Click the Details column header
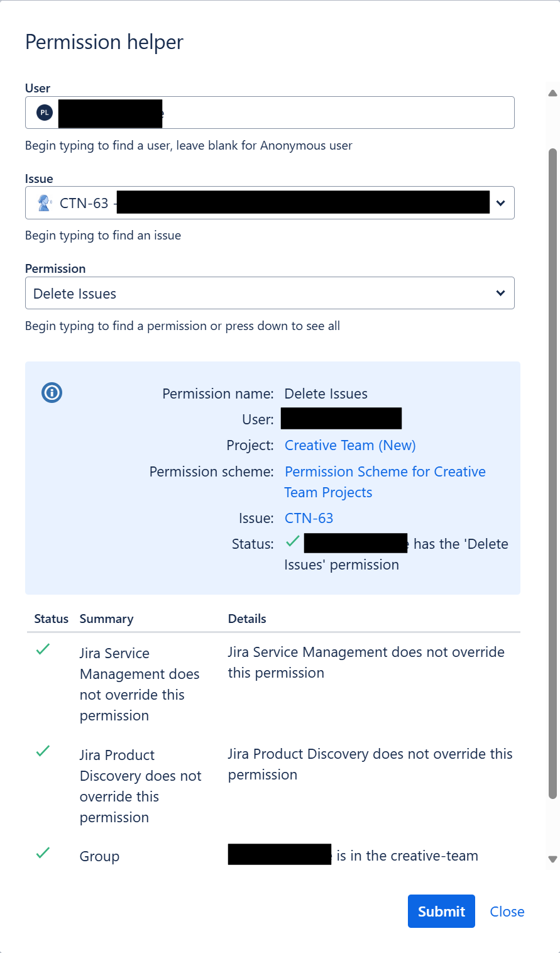 [247, 619]
